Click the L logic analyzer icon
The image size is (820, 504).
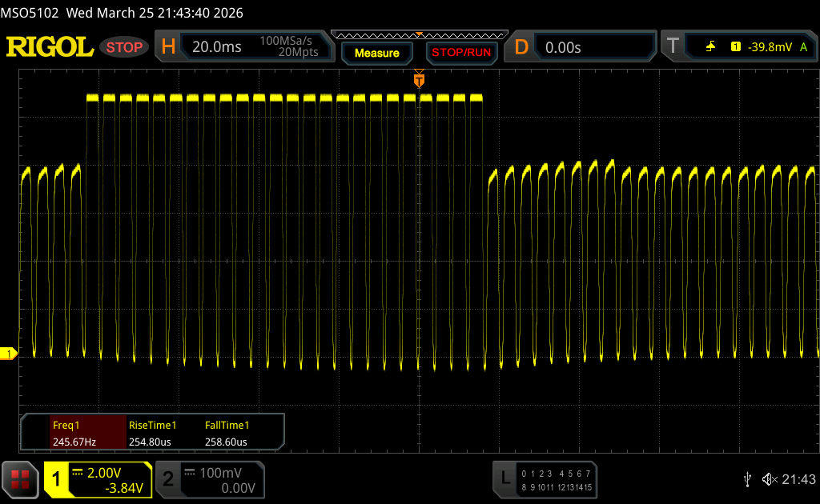(504, 478)
